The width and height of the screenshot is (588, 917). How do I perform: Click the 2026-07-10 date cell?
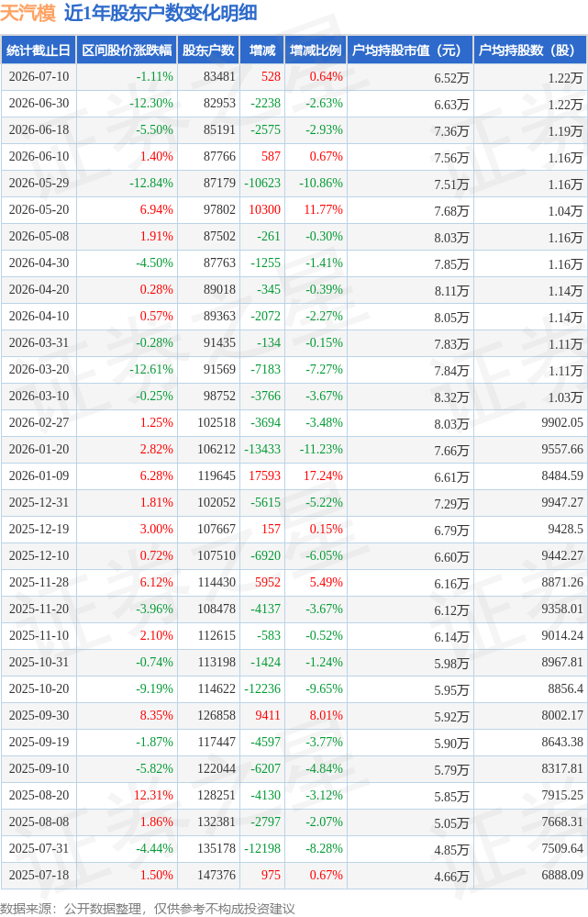pyautogui.click(x=39, y=76)
